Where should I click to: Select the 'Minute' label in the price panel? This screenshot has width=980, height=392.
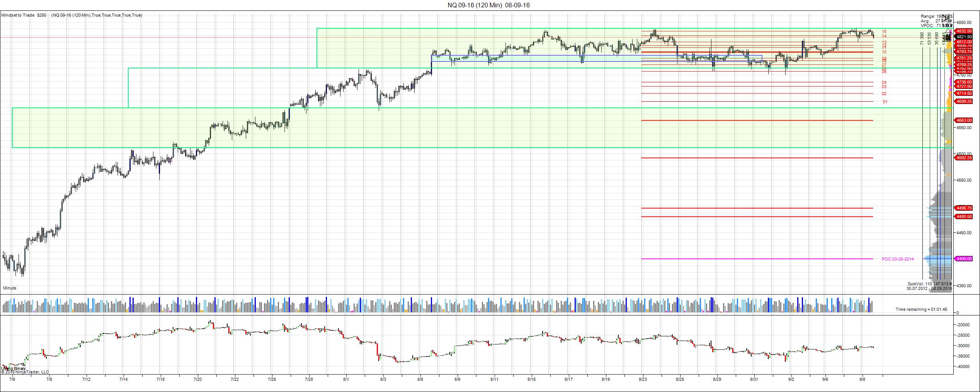[x=10, y=288]
